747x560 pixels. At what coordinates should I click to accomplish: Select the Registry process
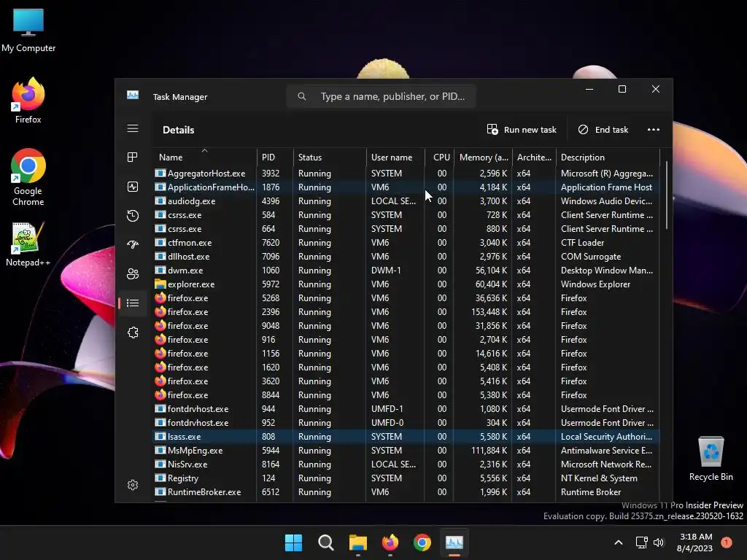[406, 478]
